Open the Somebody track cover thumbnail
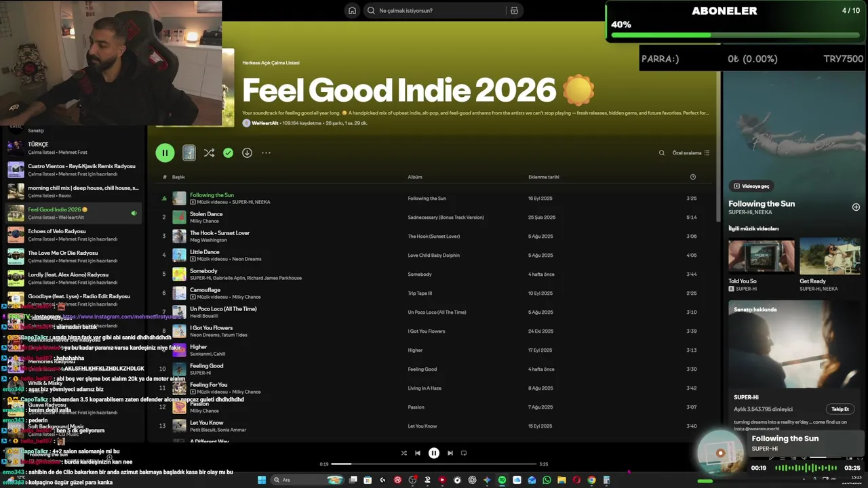The width and height of the screenshot is (868, 488). point(179,274)
